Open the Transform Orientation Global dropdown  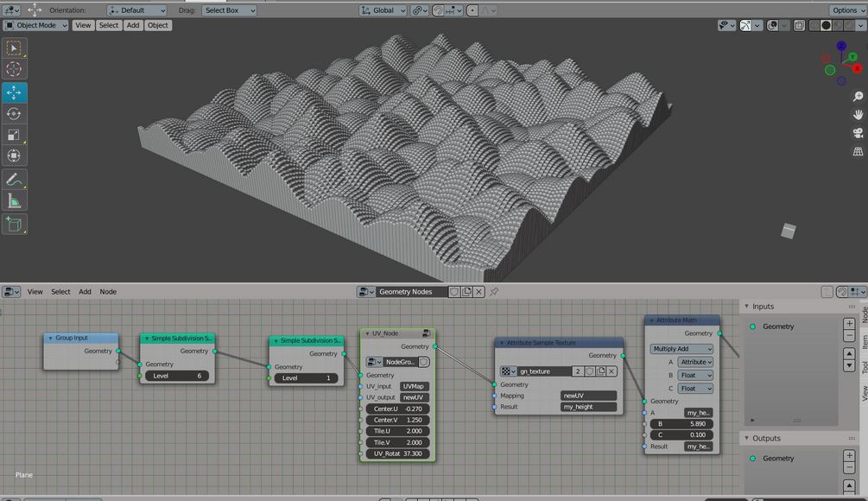pos(381,10)
